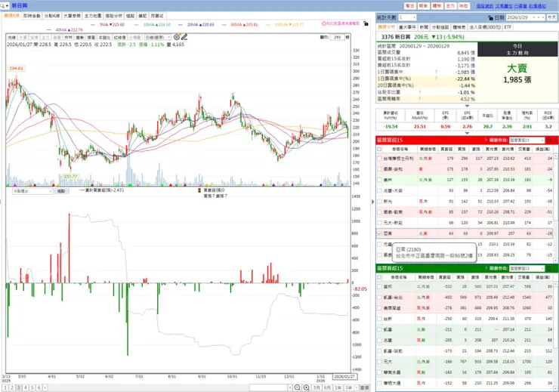
Task: Click the 到價通知 link at top right
Action: pos(537,6)
